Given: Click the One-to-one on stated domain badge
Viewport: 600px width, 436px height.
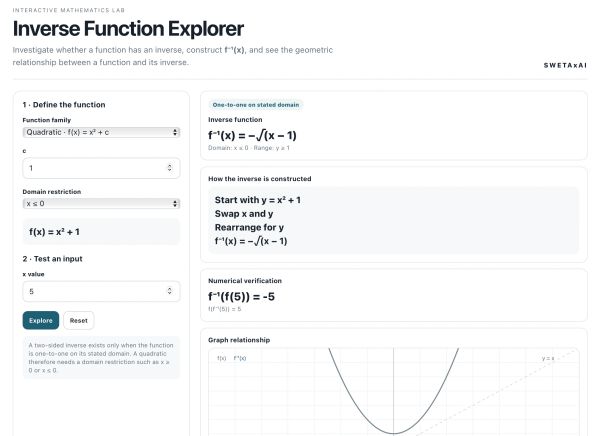Looking at the screenshot, I should pyautogui.click(x=256, y=105).
